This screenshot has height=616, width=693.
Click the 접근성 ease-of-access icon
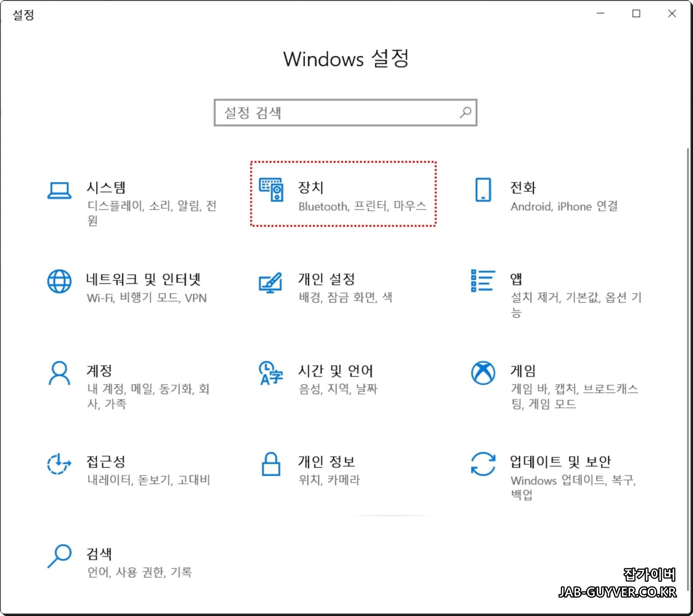pyautogui.click(x=59, y=464)
